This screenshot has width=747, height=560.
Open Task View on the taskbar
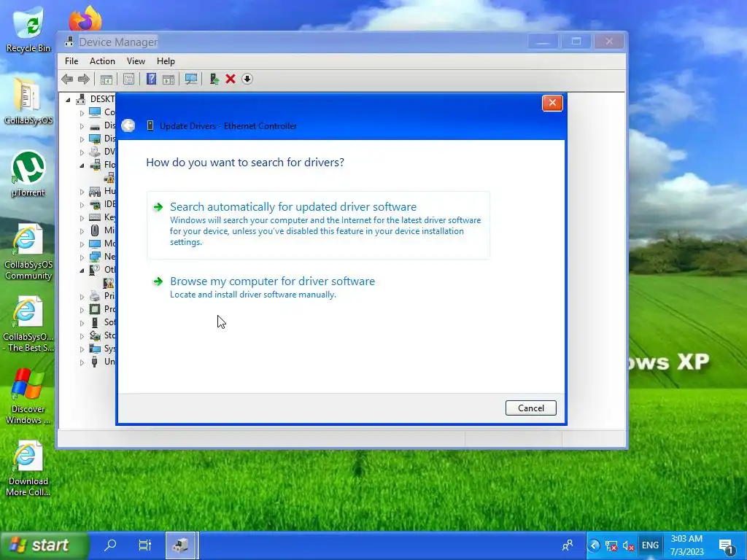(145, 545)
